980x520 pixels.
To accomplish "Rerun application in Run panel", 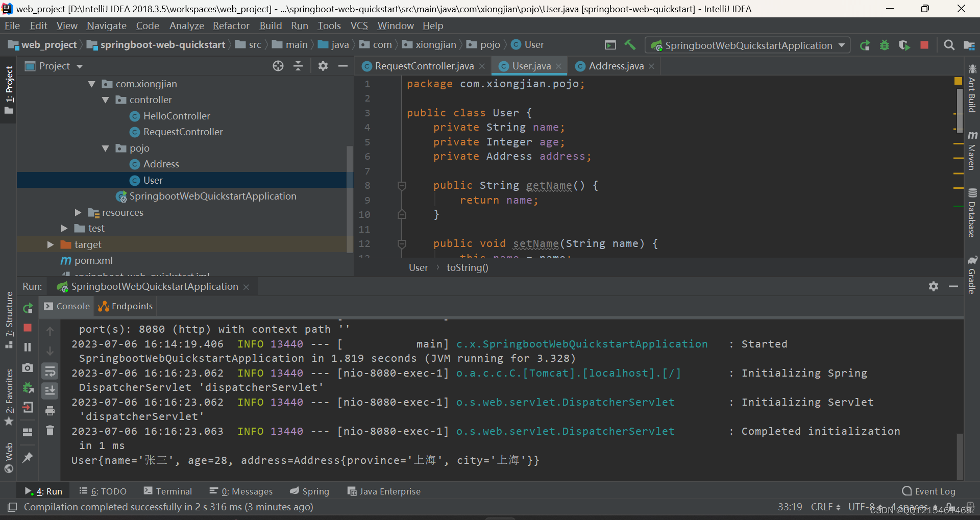I will (x=28, y=308).
